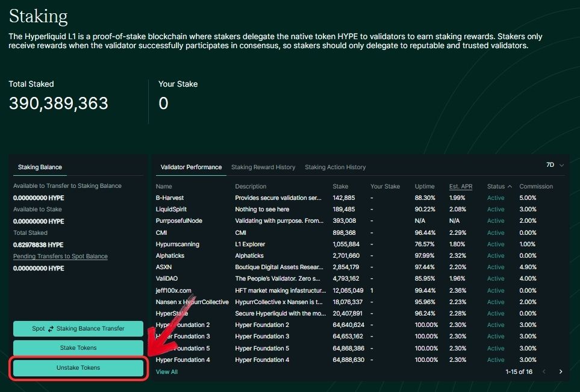This screenshot has height=392, width=580.
Task: Select the Hypurrscanning validator name
Action: 177,244
